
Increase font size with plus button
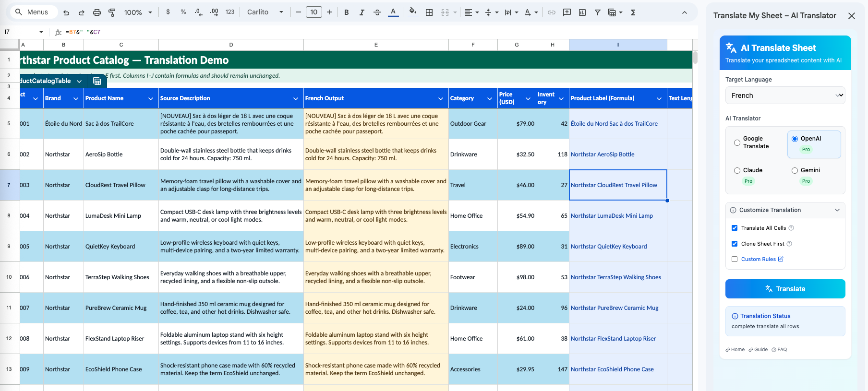click(x=329, y=12)
